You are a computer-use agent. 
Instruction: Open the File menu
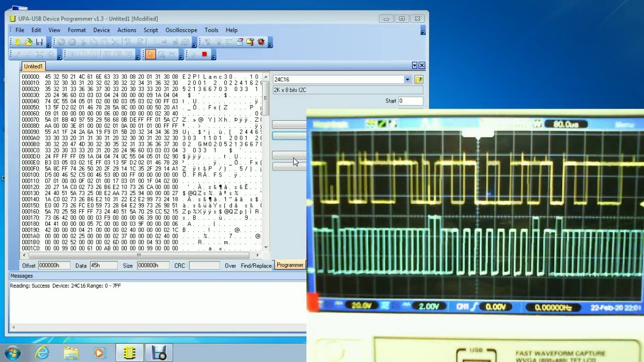click(20, 30)
